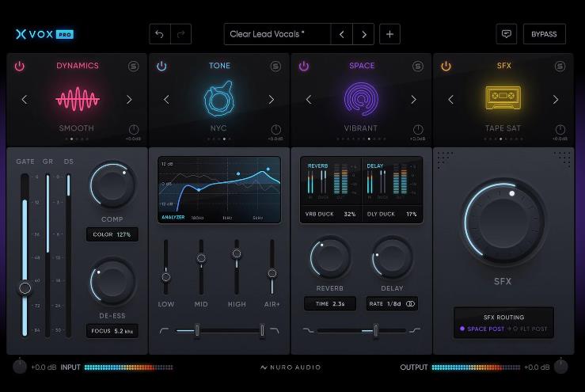This screenshot has height=392, width=585.
Task: Open the comment chat icon
Action: tap(506, 34)
